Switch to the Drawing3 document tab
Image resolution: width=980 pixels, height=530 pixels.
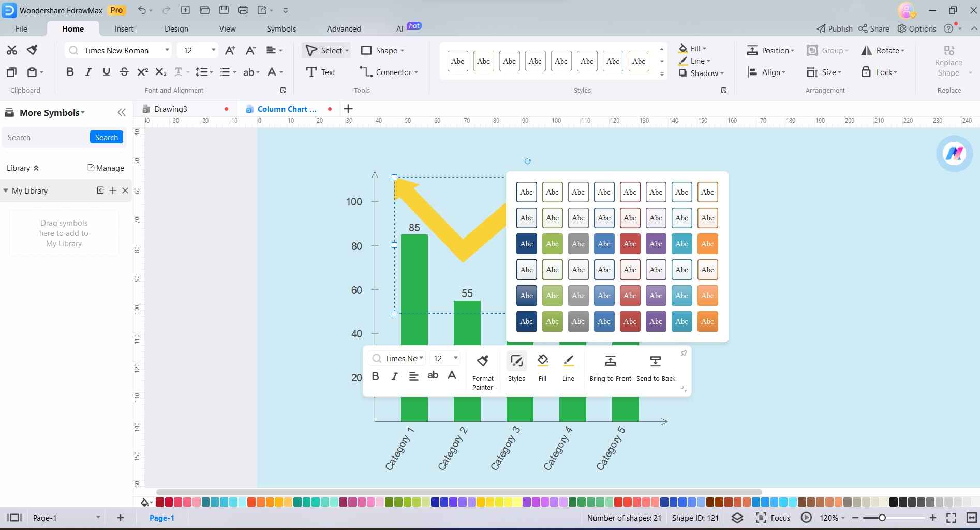[x=171, y=109]
